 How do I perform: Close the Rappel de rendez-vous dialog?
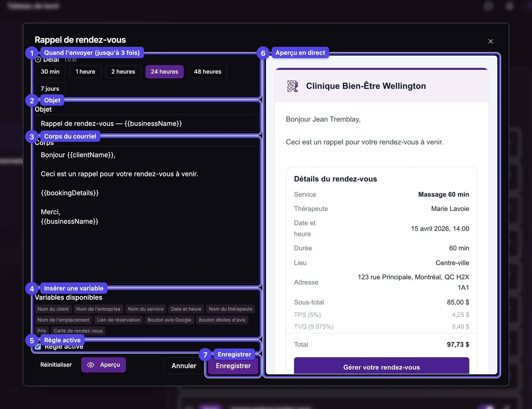click(x=490, y=41)
